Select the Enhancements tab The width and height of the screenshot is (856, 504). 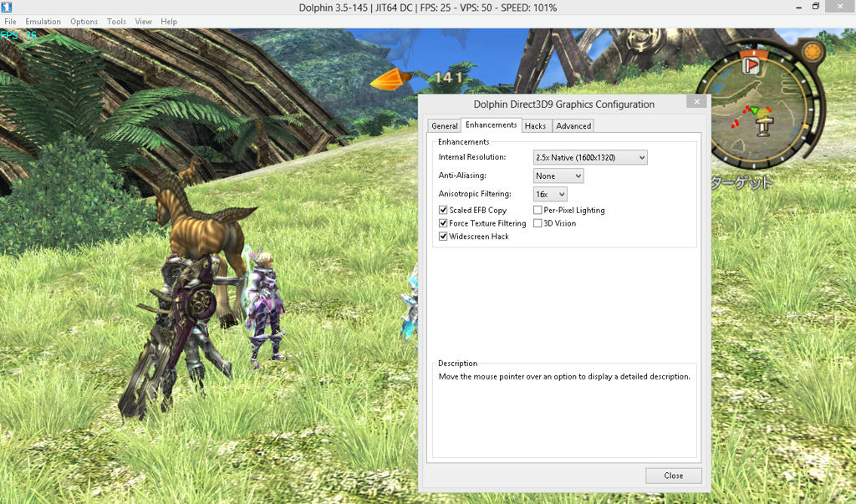(x=492, y=125)
